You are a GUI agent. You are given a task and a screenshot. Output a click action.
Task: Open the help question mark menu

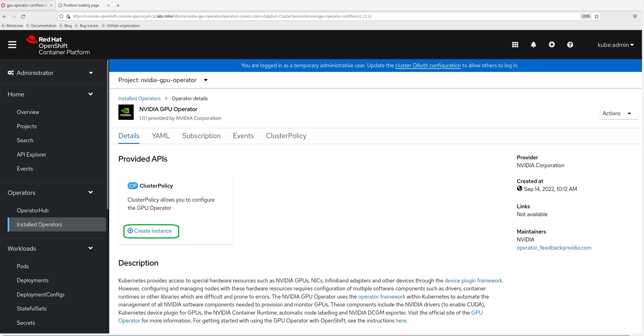click(570, 45)
